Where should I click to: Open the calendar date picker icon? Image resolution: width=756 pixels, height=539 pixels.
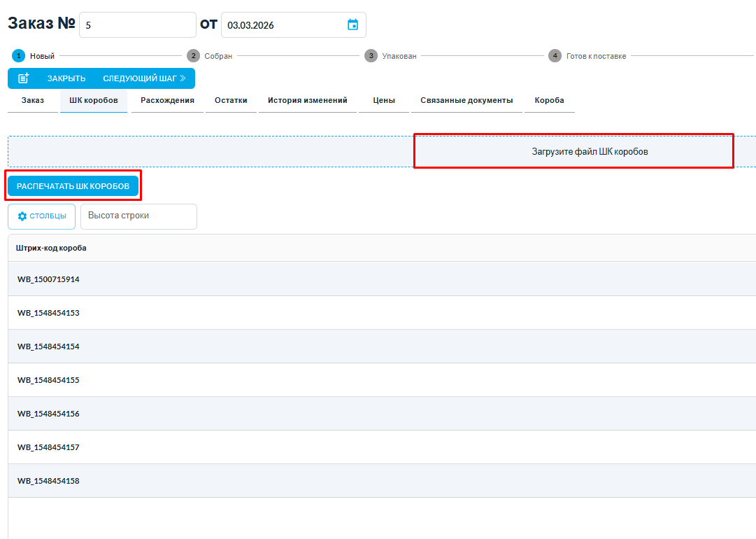[353, 25]
